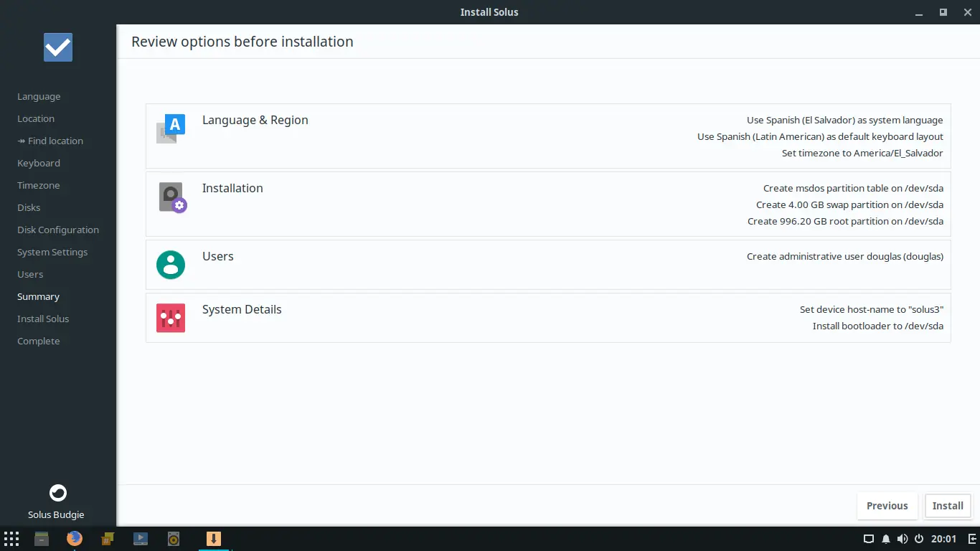Click the System Details heading
The width and height of the screenshot is (980, 551).
242,310
